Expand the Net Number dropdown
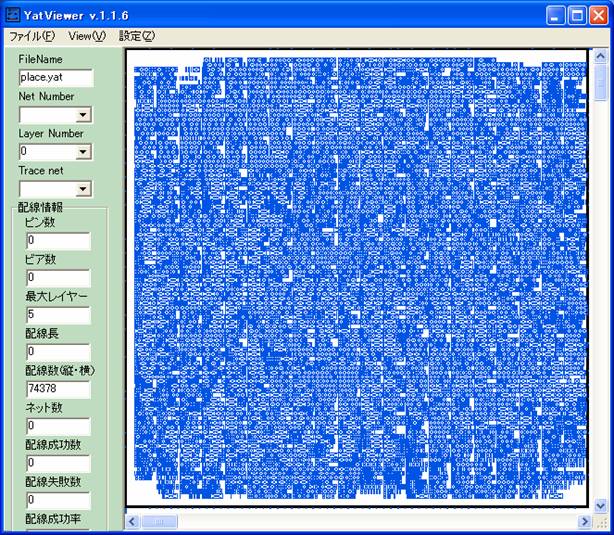 pyautogui.click(x=83, y=115)
